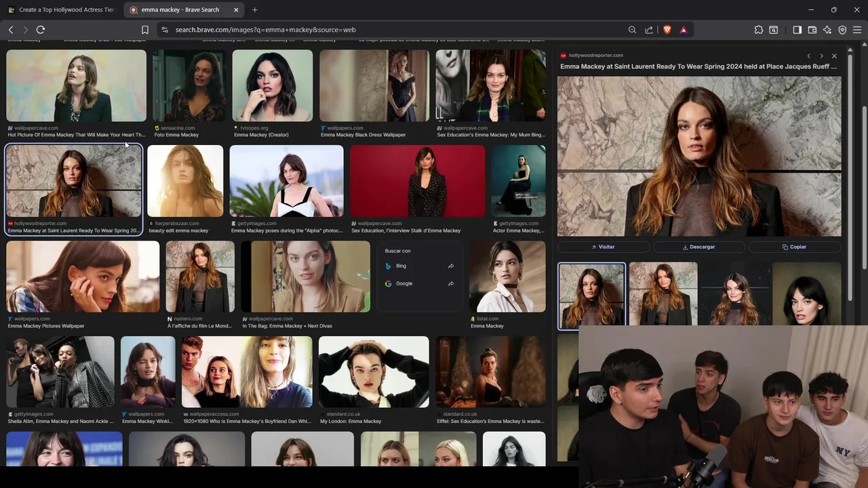Select third related thumbnail on dark background
The height and width of the screenshot is (488, 868).
coord(735,296)
